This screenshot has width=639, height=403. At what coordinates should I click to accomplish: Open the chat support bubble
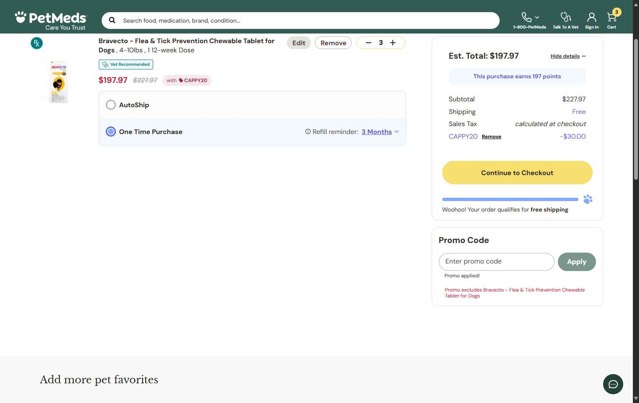613,384
